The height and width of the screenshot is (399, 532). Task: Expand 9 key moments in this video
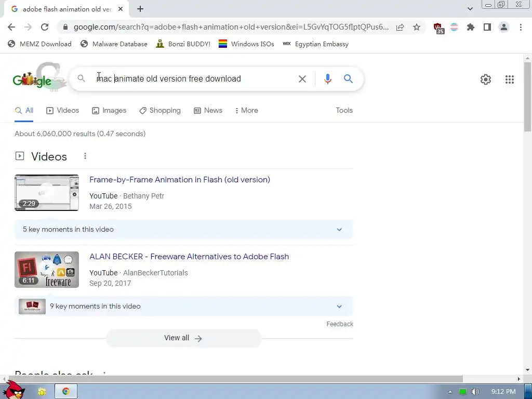pyautogui.click(x=183, y=307)
